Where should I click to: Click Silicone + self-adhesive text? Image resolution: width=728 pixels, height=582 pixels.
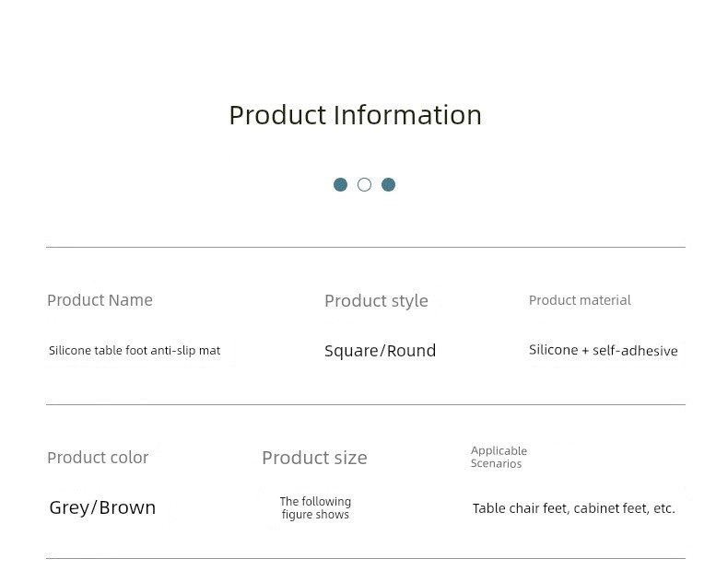603,351
